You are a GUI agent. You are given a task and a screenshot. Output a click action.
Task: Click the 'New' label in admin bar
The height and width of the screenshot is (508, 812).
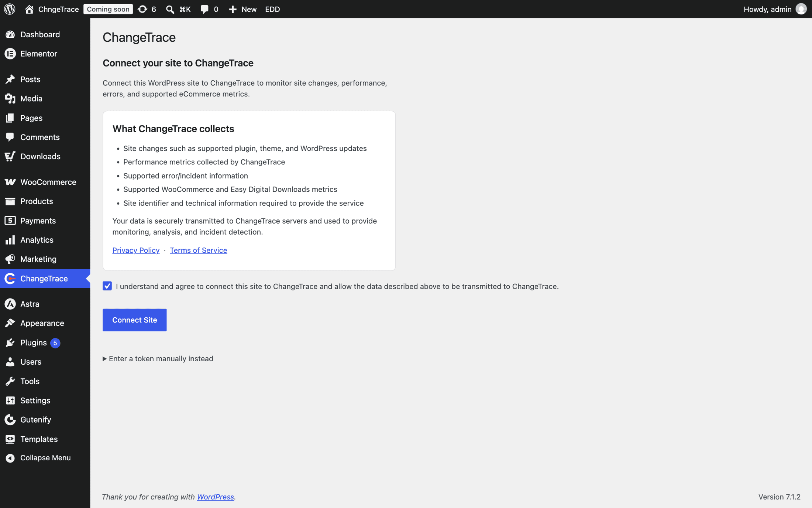point(249,9)
